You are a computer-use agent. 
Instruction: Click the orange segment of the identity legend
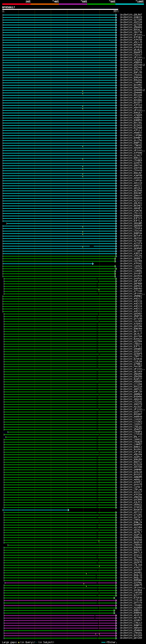pos(45,4)
